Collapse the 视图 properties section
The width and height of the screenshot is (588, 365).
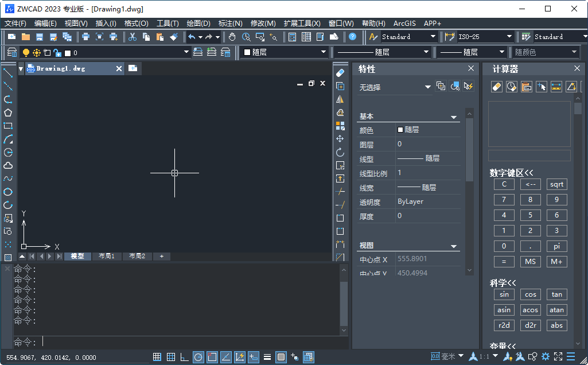pos(453,246)
